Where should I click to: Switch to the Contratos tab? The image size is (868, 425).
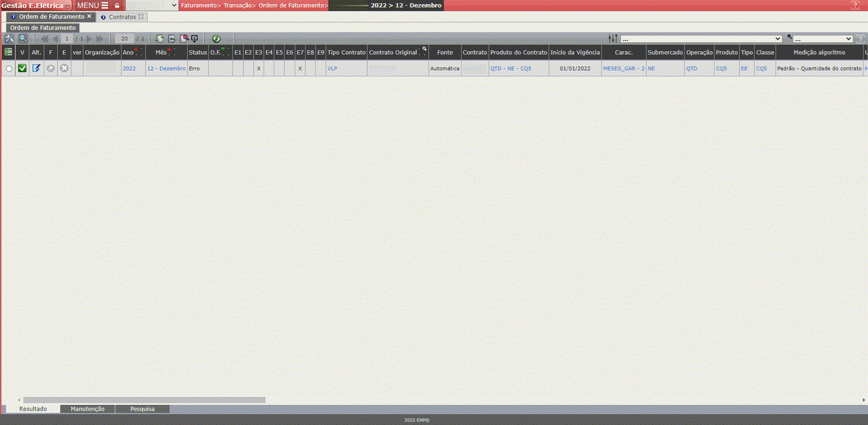122,17
